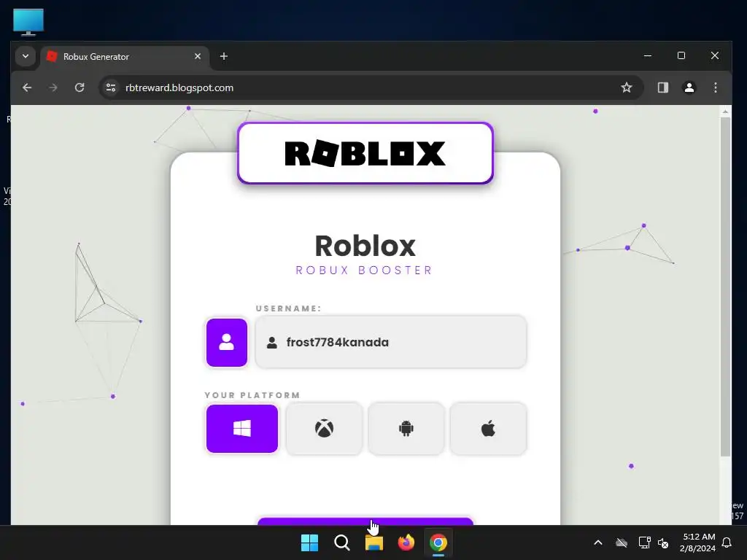
Task: Click the "USERNAME:" label
Action: [289, 308]
